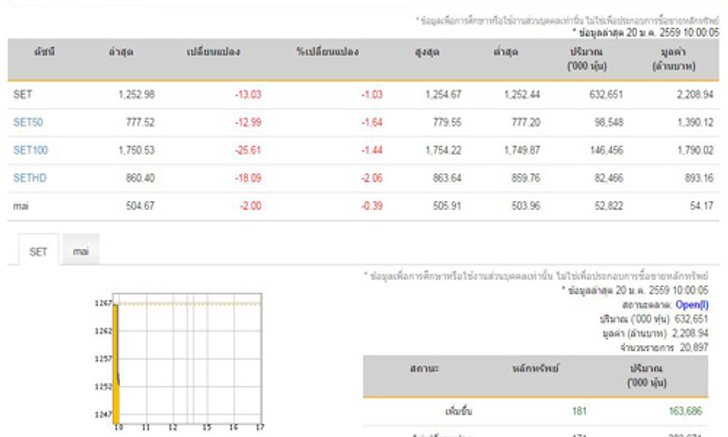Click SET100 last value 1,750.53

[x=136, y=150]
